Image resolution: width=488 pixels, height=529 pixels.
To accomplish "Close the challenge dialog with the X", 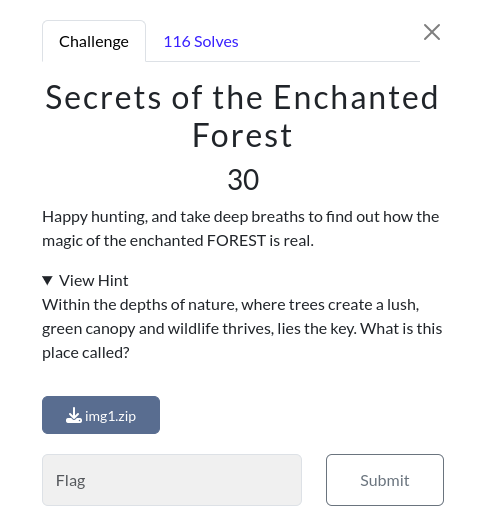I will pos(432,32).
